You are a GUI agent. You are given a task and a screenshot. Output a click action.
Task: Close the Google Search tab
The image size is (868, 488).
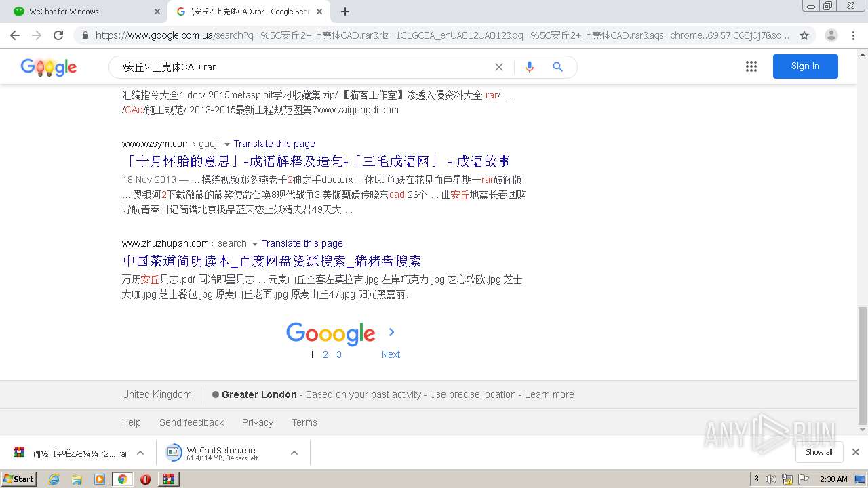pyautogui.click(x=319, y=12)
